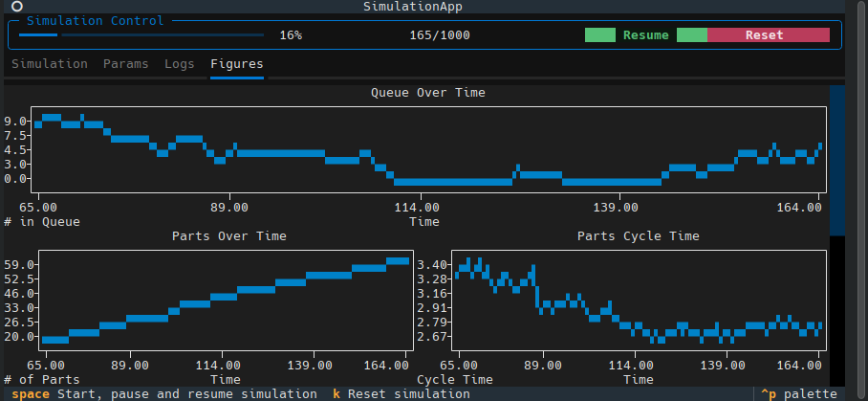Click the vertical scrollbar thumb

coord(836,160)
